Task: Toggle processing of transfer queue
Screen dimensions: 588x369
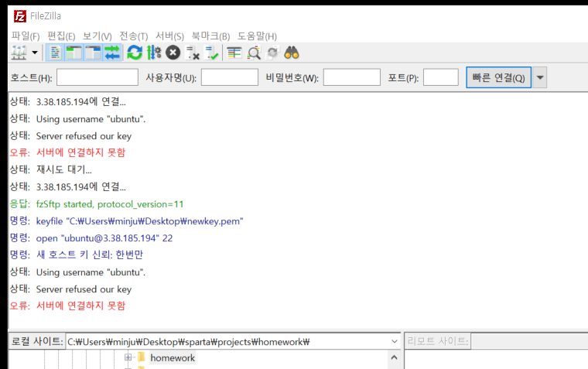Action: coord(154,53)
